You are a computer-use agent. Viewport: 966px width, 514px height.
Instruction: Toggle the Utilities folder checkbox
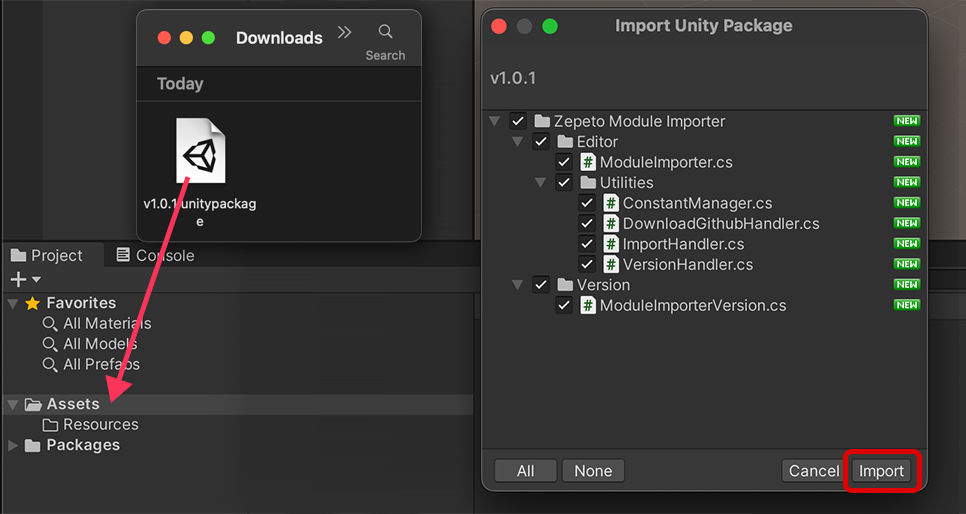(x=564, y=182)
